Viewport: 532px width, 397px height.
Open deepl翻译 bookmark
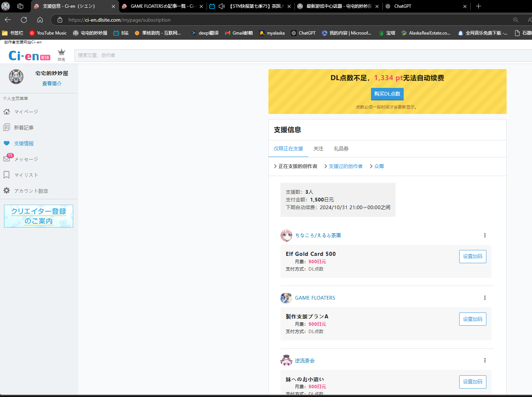point(205,33)
